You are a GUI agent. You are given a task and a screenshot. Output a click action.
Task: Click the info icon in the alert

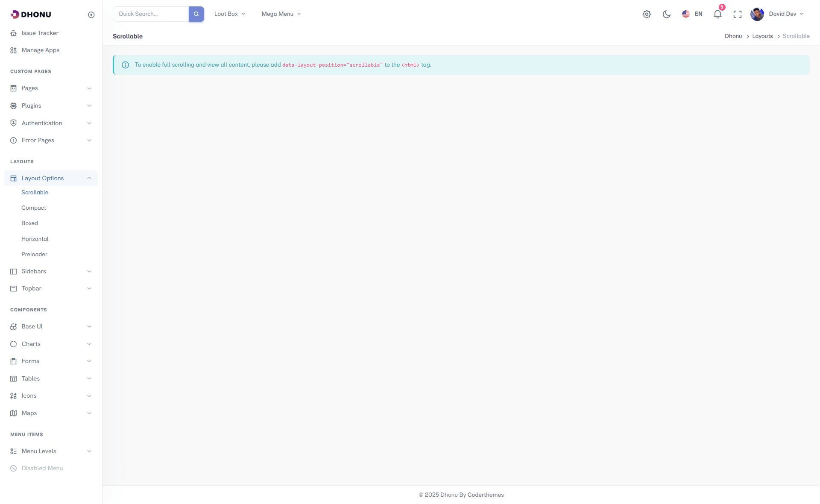pyautogui.click(x=125, y=65)
